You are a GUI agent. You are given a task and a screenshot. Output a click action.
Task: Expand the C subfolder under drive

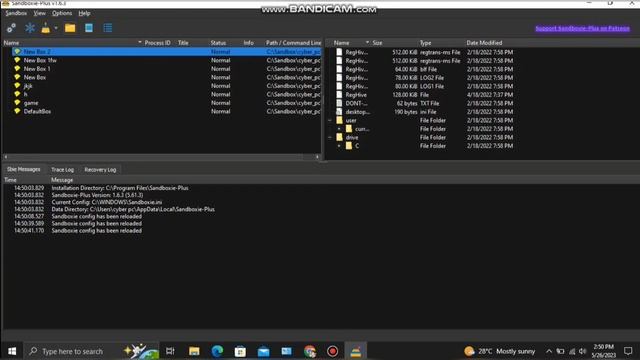(339, 146)
